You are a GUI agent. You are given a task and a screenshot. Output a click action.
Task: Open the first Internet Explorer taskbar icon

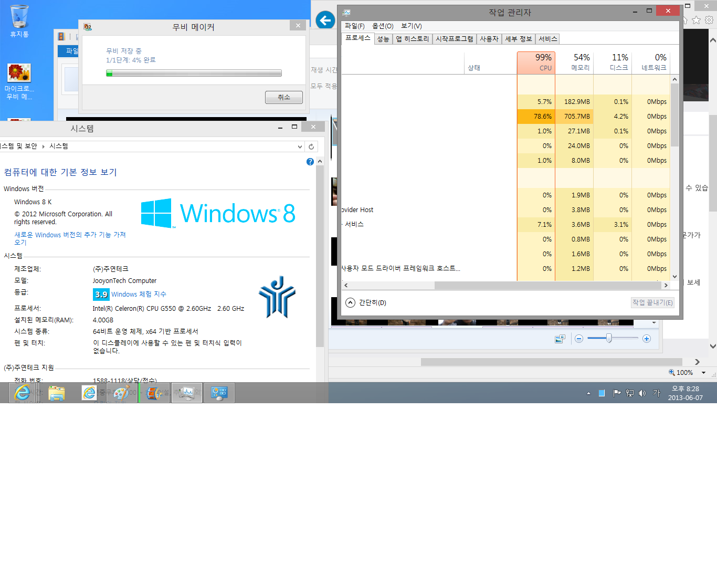pos(23,393)
